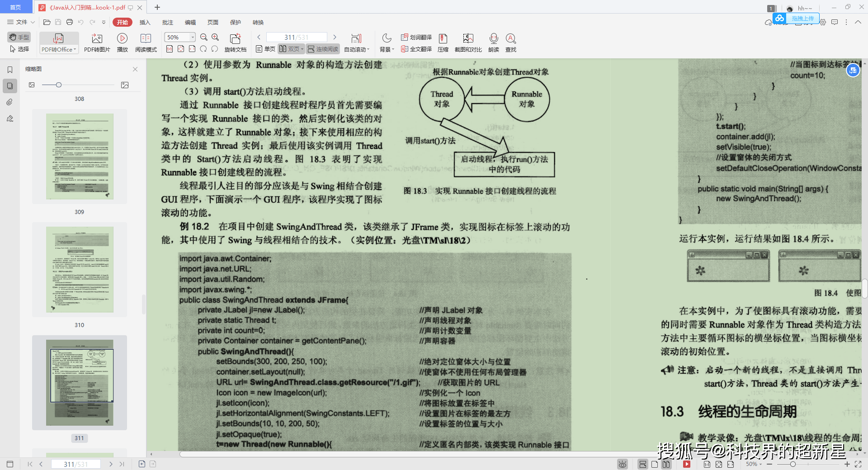The height and width of the screenshot is (470, 868).
Task: Rotate page clockwise in toolbar
Action: point(215,49)
